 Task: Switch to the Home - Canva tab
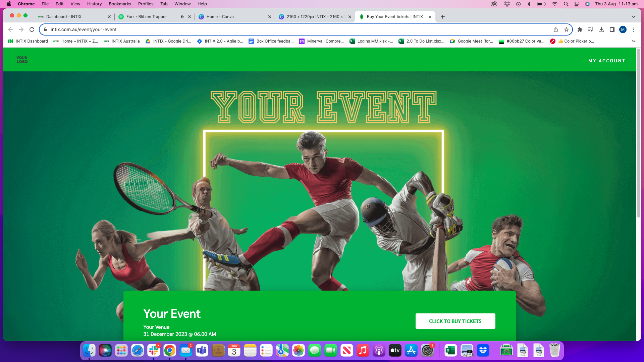(235, 17)
